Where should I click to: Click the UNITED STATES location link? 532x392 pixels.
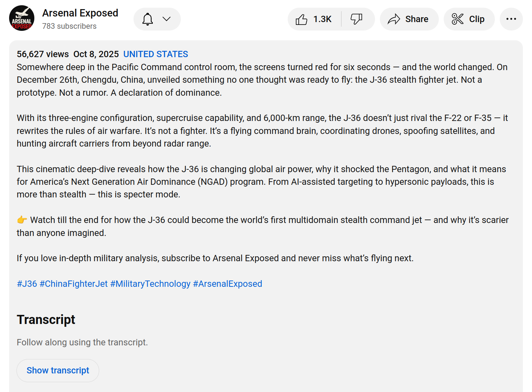156,54
